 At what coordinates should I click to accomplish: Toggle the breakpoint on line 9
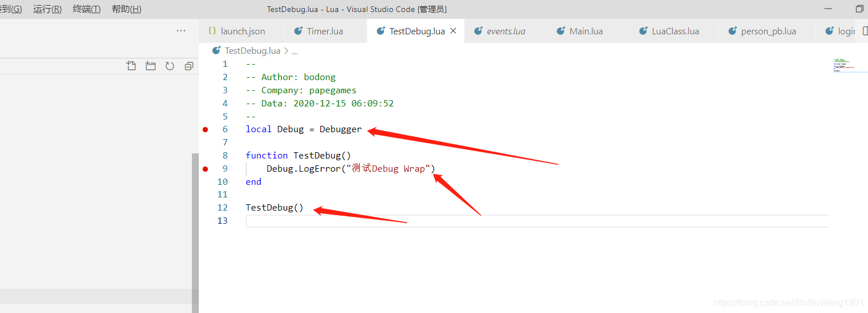(x=206, y=169)
